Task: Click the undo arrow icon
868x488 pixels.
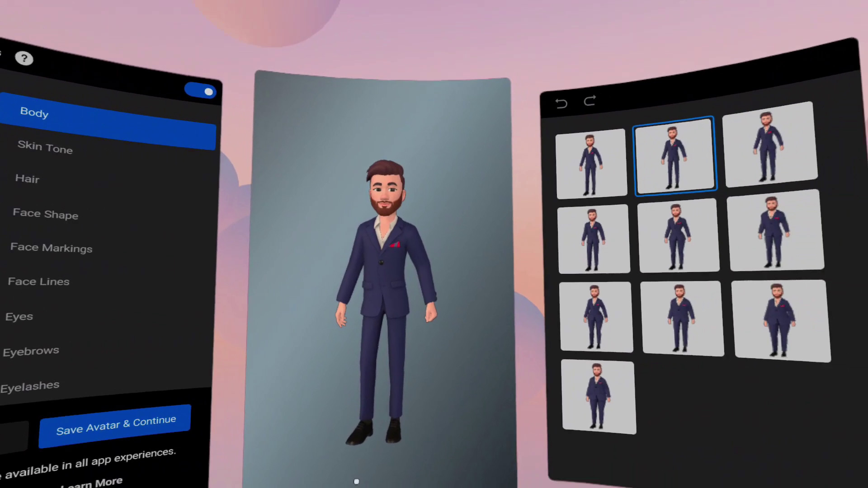Action: [561, 102]
